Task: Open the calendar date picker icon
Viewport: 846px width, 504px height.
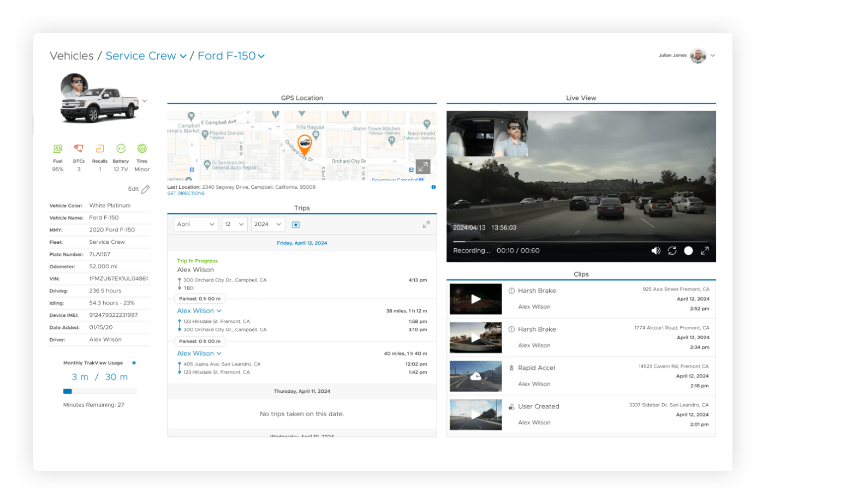Action: click(296, 225)
